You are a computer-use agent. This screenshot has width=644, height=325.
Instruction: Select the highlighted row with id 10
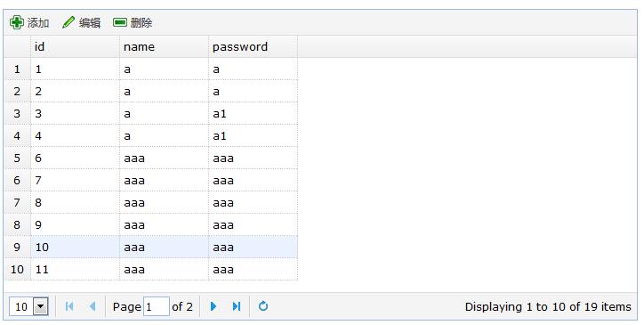coord(150,247)
